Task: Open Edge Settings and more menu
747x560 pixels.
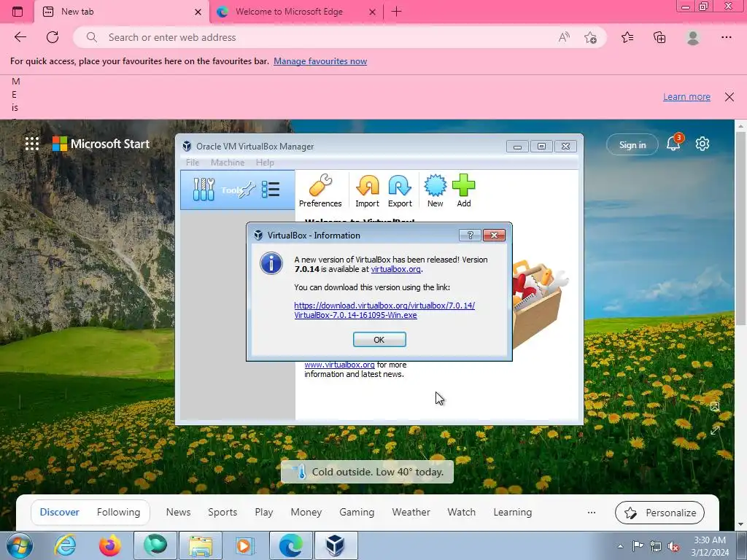Action: [x=726, y=37]
